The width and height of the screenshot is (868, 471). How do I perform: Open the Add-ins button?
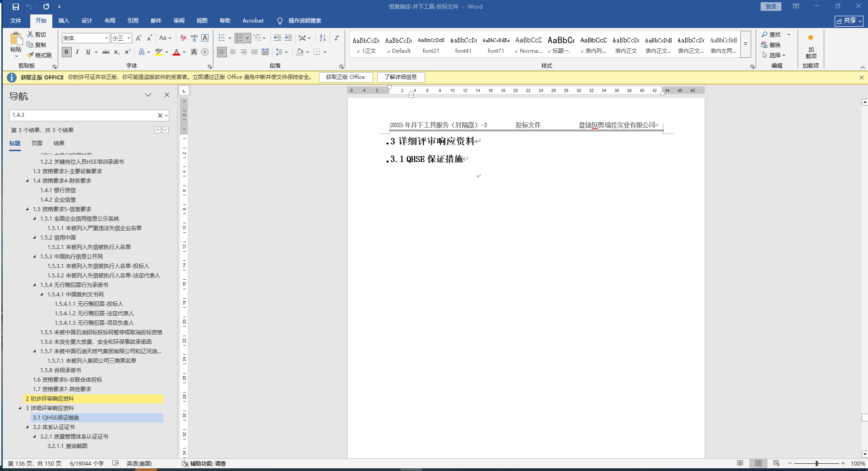[811, 47]
